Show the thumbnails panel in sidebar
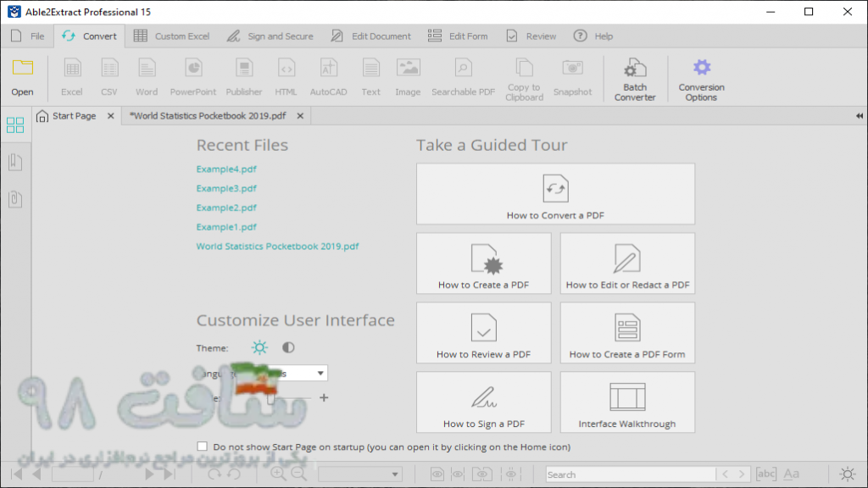868x488 pixels. 15,125
